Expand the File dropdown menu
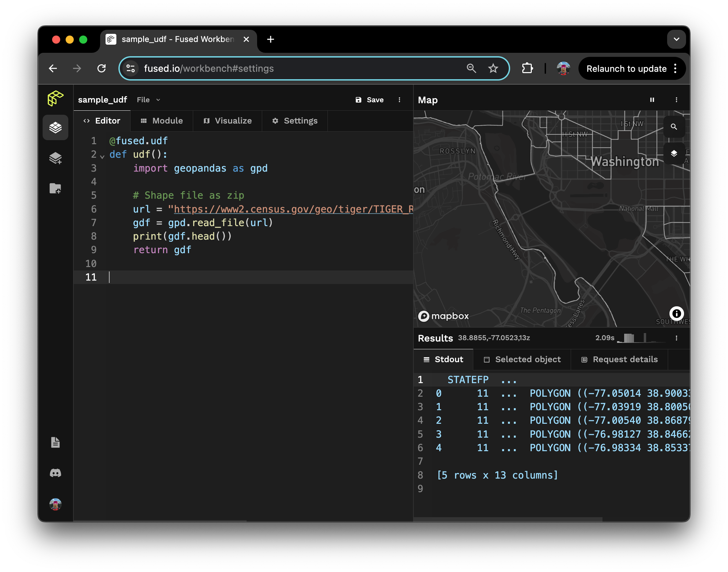The image size is (728, 572). [x=148, y=100]
